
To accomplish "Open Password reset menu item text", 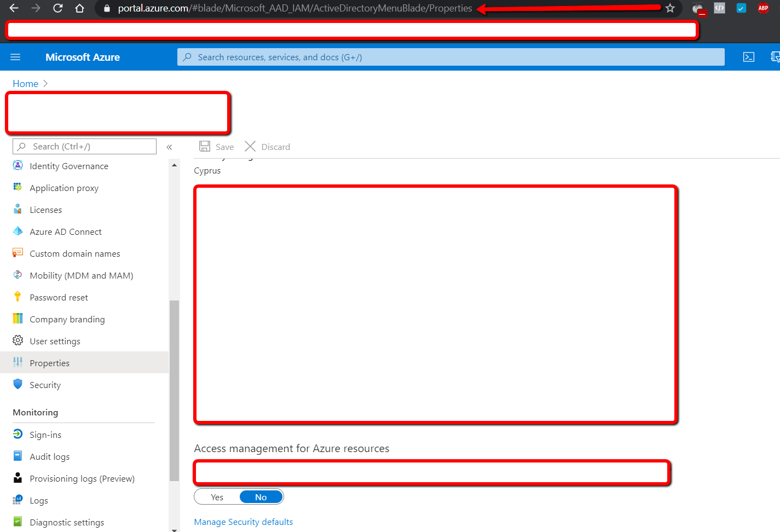I will tap(59, 297).
